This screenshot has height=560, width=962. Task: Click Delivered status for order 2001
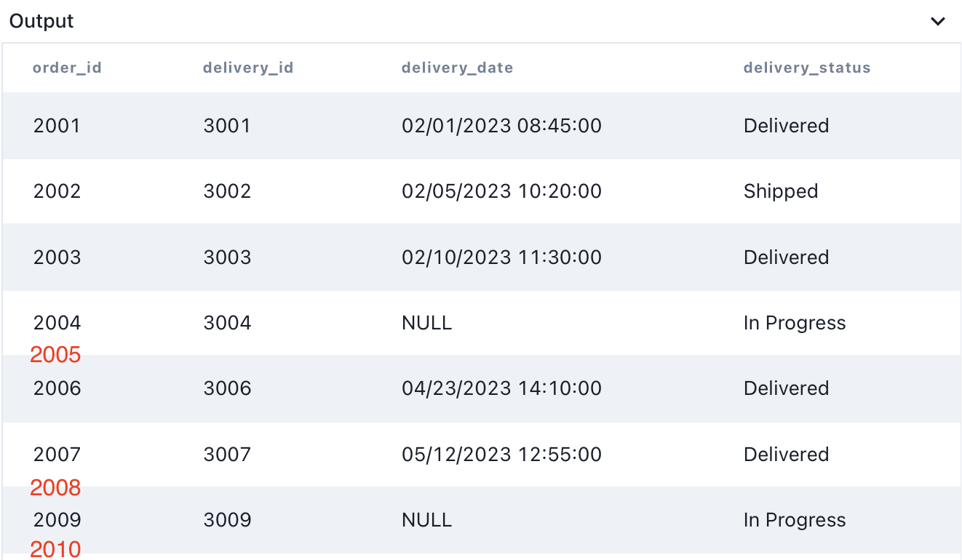(786, 126)
